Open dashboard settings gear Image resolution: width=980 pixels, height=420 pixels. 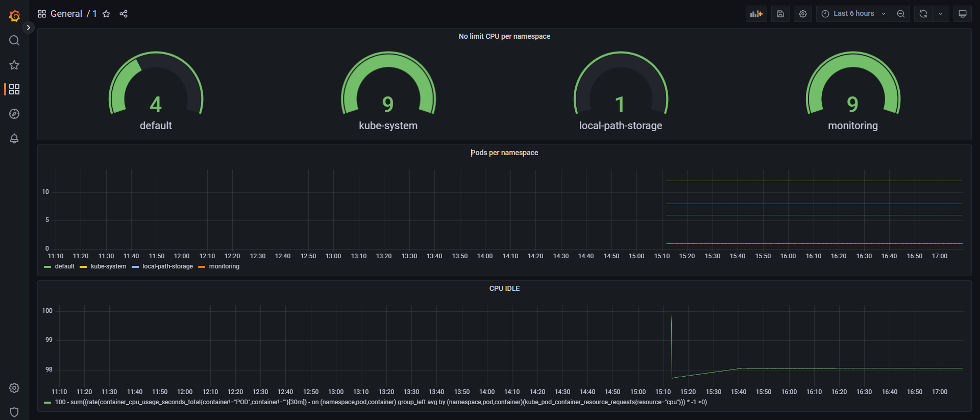pos(803,14)
